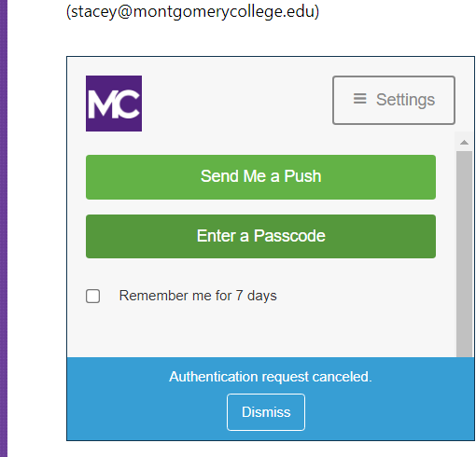The height and width of the screenshot is (457, 476).
Task: Tick the box to remember this device
Action: pyautogui.click(x=92, y=296)
